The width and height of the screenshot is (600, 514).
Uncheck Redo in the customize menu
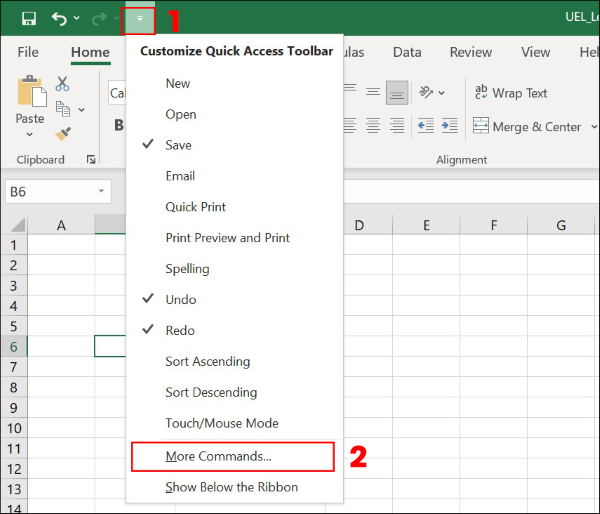[x=234, y=330]
